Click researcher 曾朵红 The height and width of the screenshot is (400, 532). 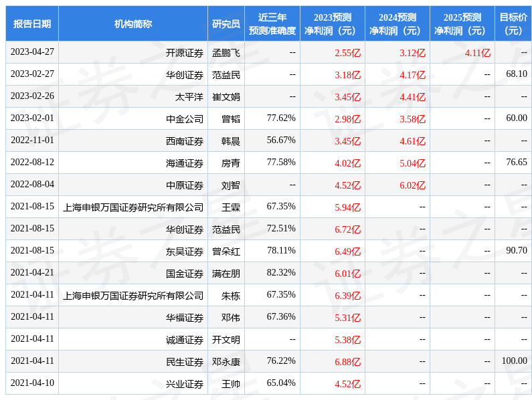pos(226,252)
